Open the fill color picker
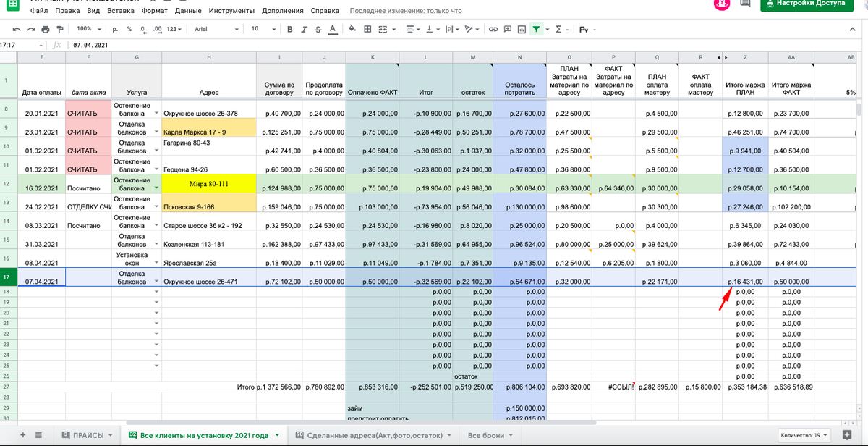The width and height of the screenshot is (868, 446). [352, 29]
